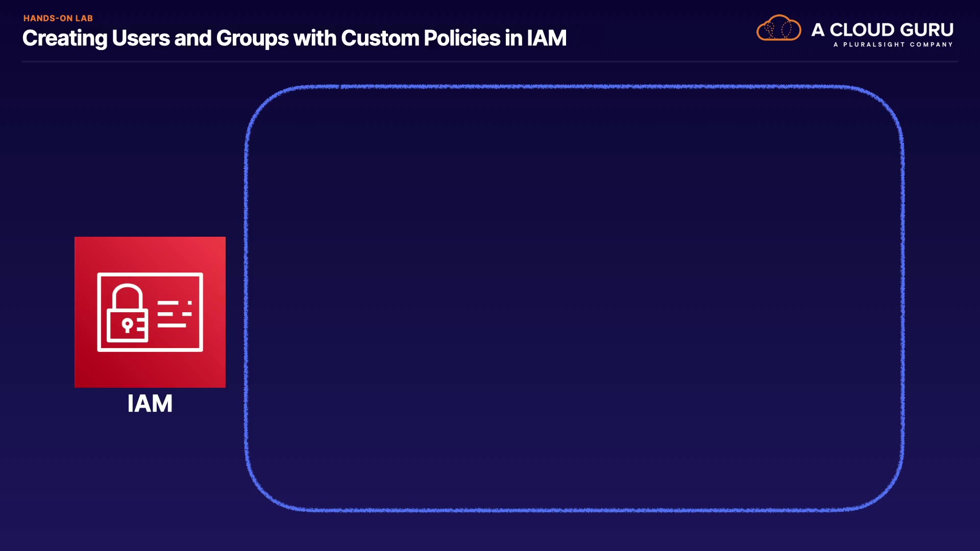Viewport: 980px width, 551px height.
Task: Click the IAM label under the icon
Action: (x=150, y=404)
